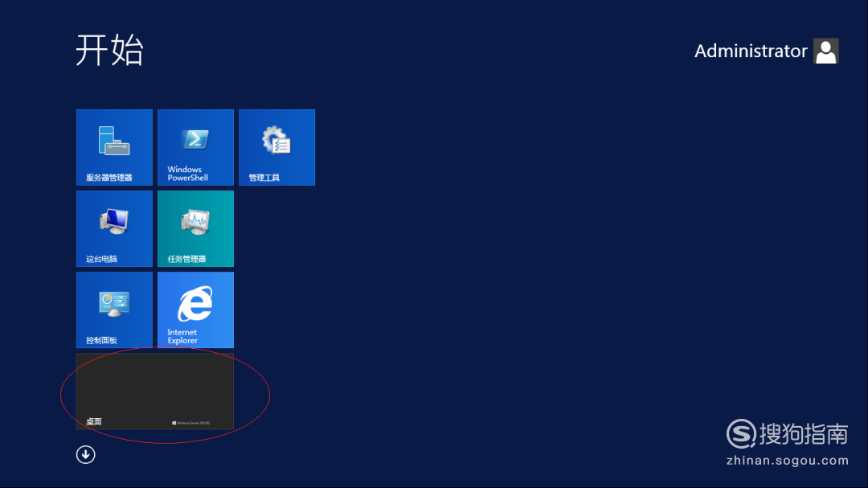Launch the Internet Explorer tile

click(x=195, y=310)
